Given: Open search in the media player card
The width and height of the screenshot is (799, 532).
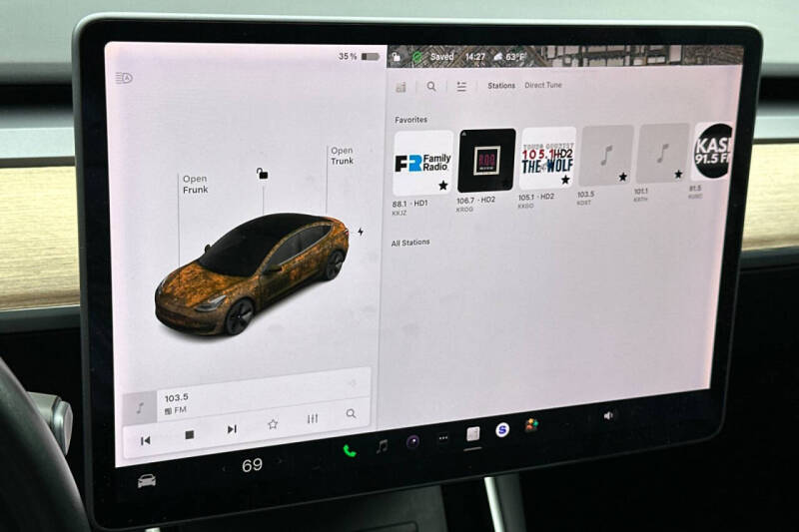Looking at the screenshot, I should tap(351, 413).
